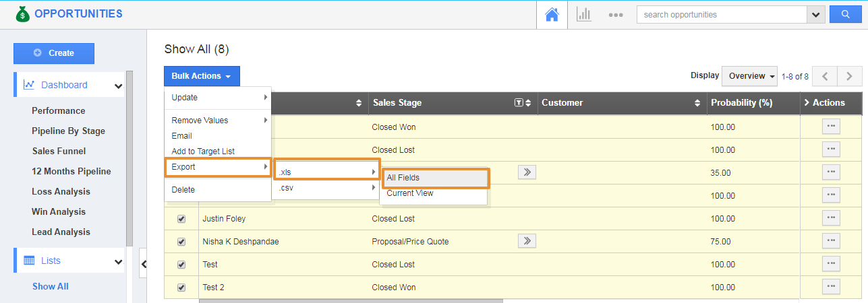Click the Create button

point(54,53)
